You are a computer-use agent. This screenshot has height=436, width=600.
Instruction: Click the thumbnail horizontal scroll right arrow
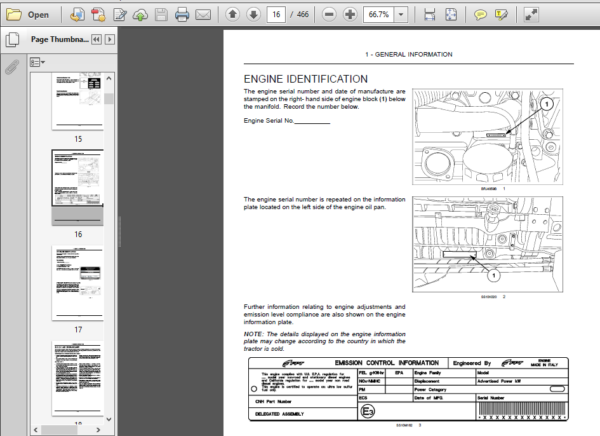pos(98,430)
